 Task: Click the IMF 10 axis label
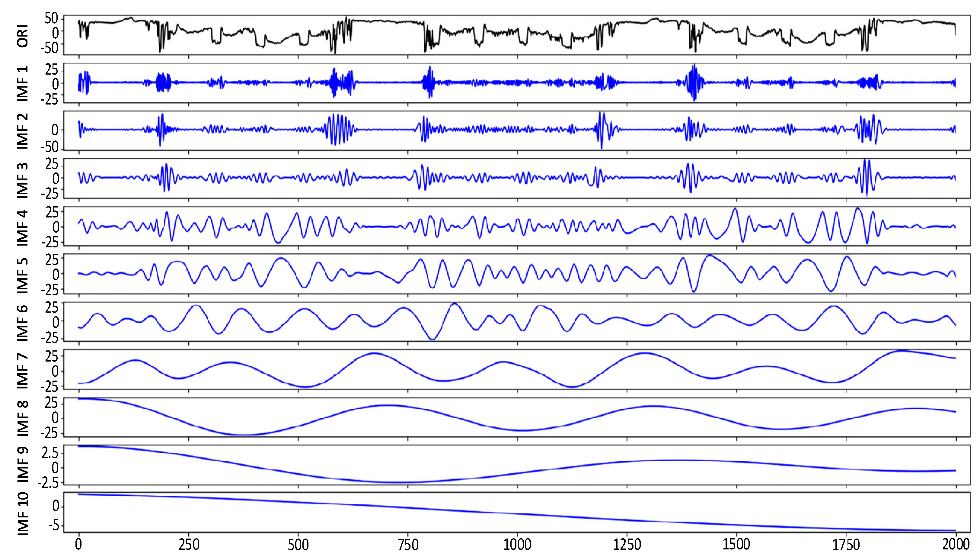point(23,513)
